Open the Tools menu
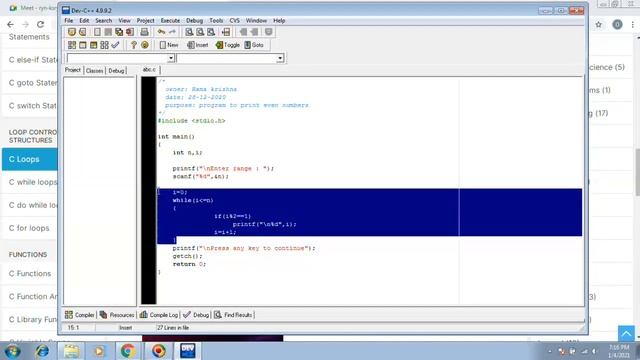This screenshot has height=360, width=640. (x=216, y=20)
